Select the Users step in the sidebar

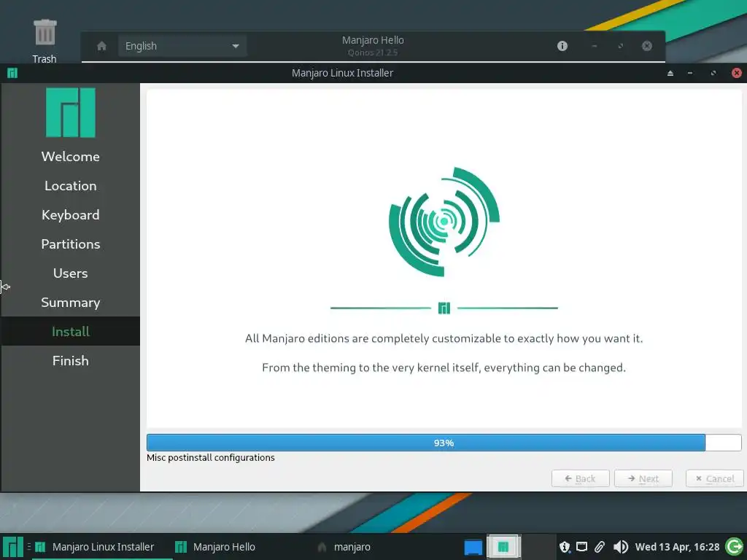tap(71, 273)
